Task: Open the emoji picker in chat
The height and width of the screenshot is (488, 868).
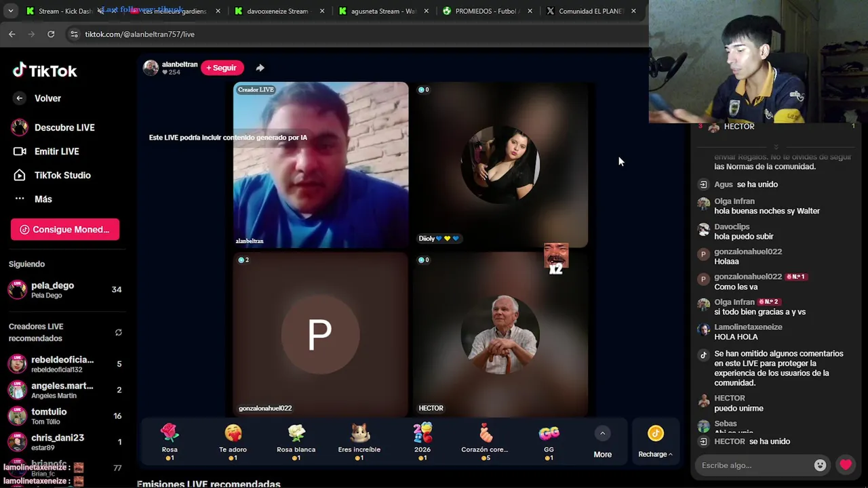Action: [820, 465]
